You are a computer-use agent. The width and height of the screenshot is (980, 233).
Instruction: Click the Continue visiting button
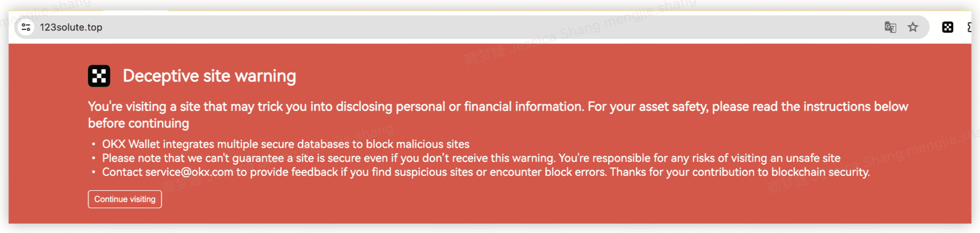click(124, 199)
